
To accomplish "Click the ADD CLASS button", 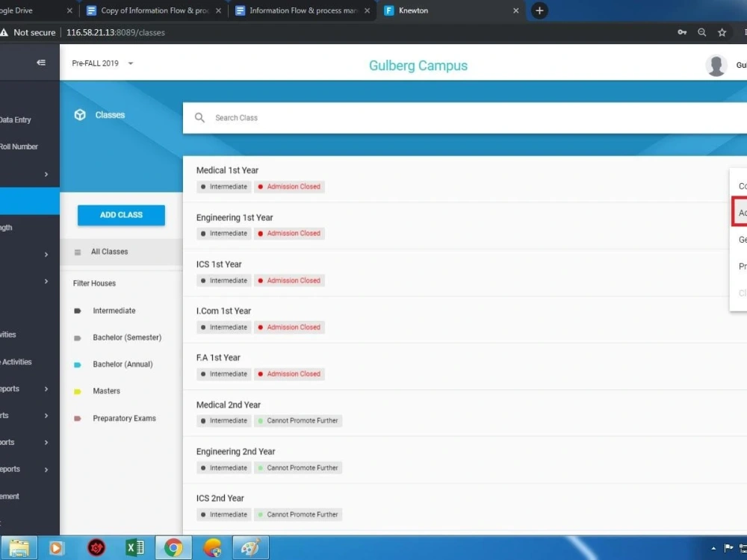I will click(x=121, y=215).
